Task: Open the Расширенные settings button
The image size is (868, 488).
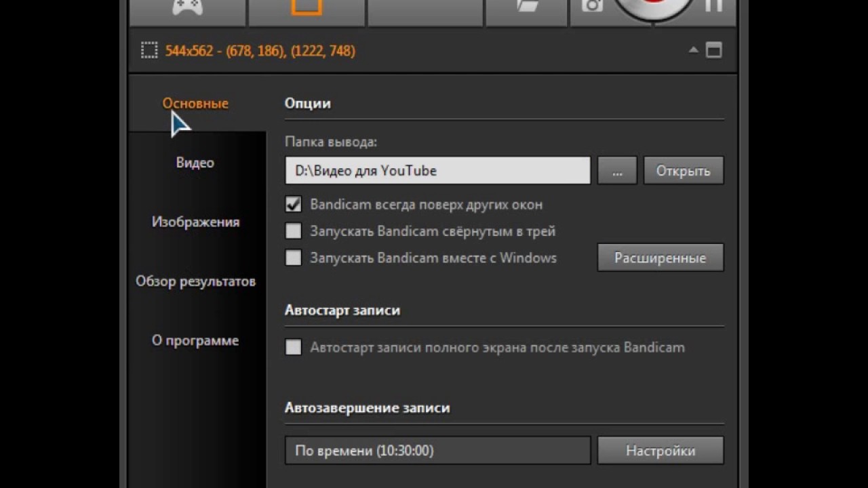Action: tap(660, 258)
